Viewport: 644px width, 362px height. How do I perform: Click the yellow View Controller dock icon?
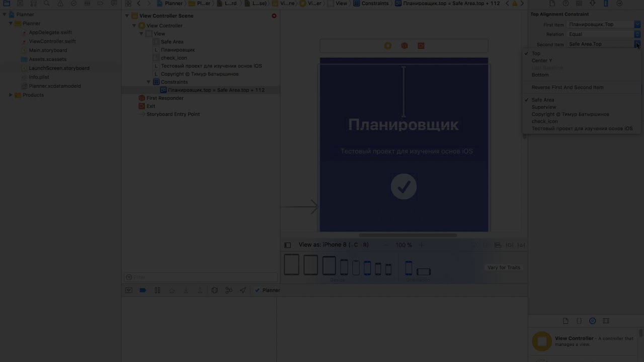(388, 46)
